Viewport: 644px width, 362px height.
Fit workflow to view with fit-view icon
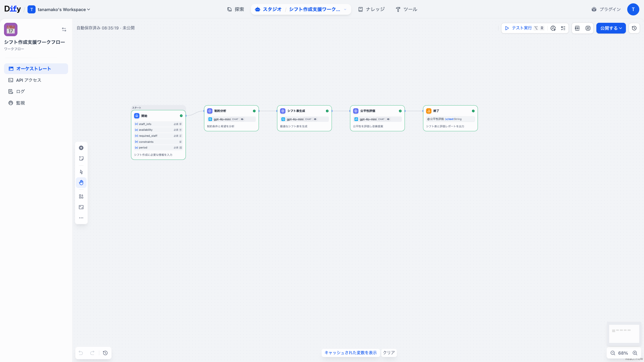pyautogui.click(x=81, y=207)
